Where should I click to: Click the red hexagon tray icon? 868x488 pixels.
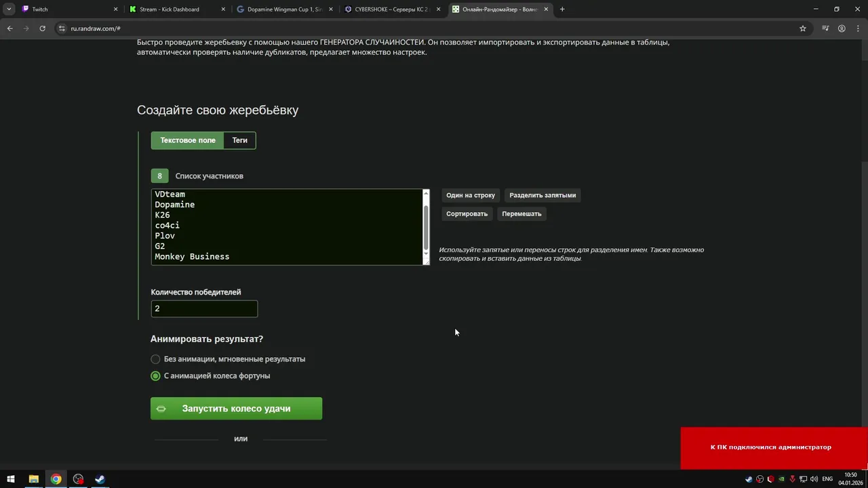pos(770,479)
